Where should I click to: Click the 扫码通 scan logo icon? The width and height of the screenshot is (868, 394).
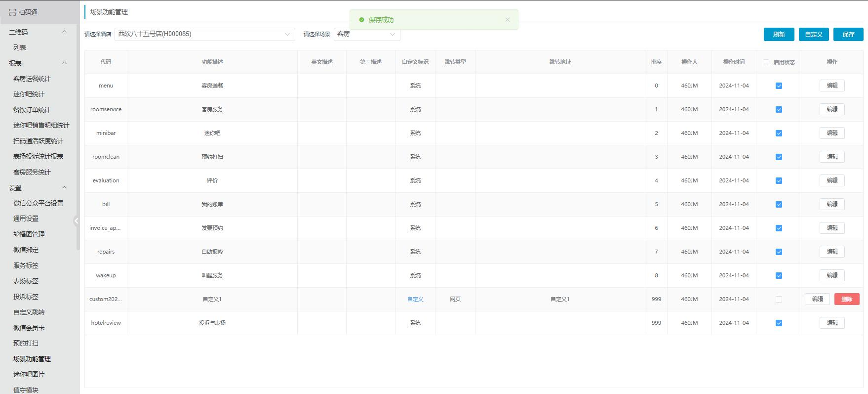(x=12, y=12)
